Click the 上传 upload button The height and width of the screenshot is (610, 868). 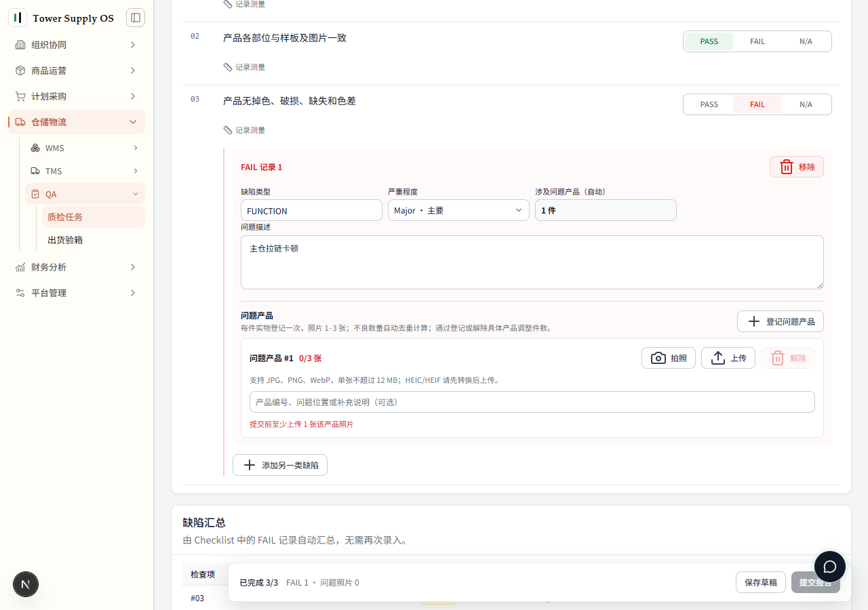[728, 358]
